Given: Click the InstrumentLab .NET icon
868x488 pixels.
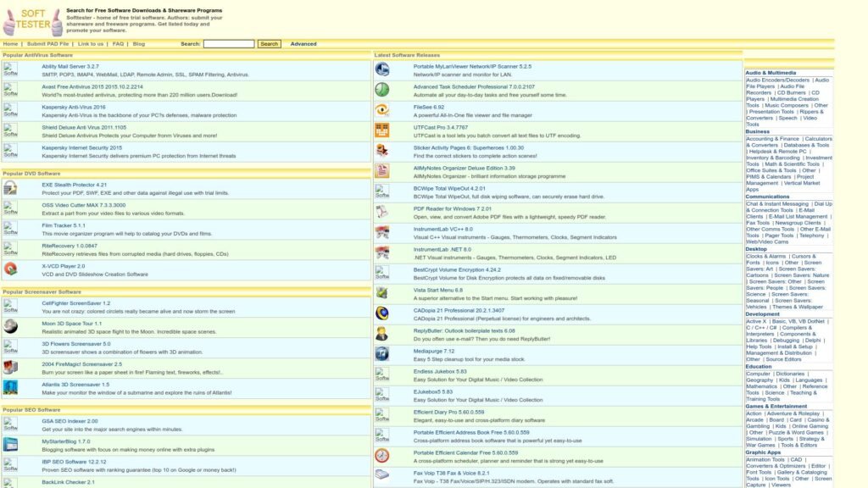Looking at the screenshot, I should click(382, 252).
